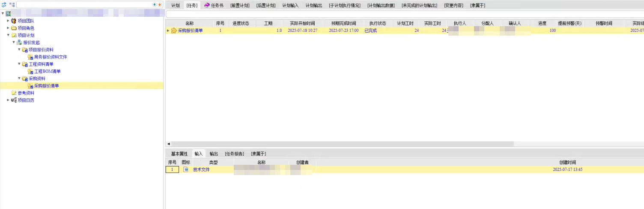Collapse the 工程资料清单 node
The width and height of the screenshot is (644, 209).
pos(19,64)
